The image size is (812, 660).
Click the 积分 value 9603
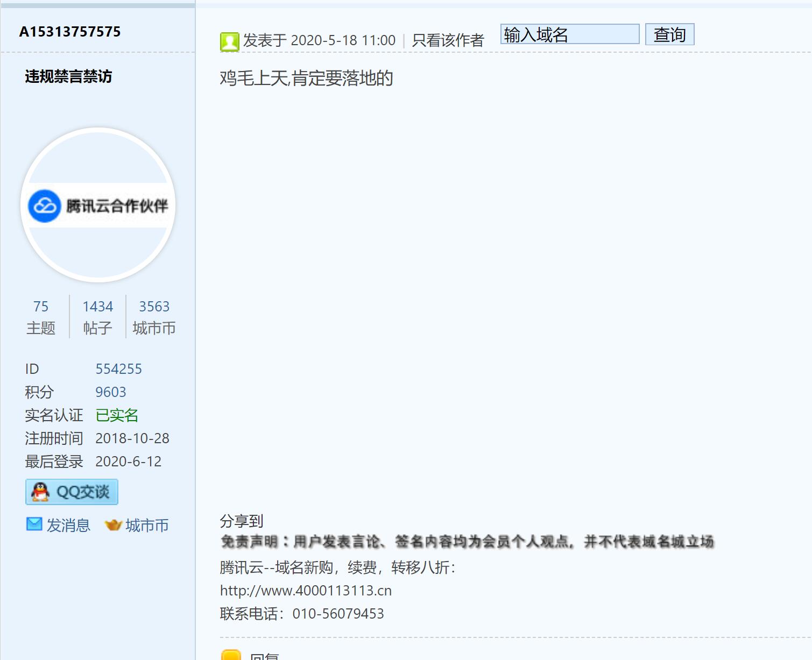tap(111, 392)
